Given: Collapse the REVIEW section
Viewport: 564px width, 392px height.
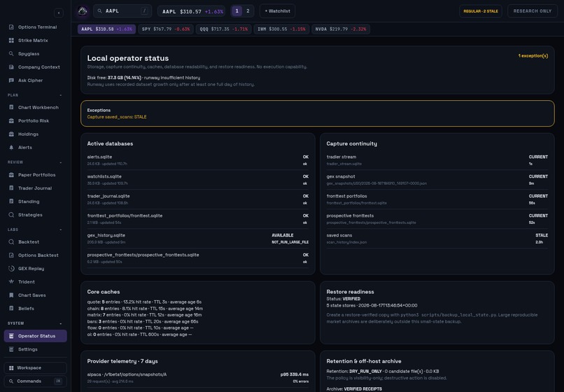Looking at the screenshot, I should (x=60, y=162).
